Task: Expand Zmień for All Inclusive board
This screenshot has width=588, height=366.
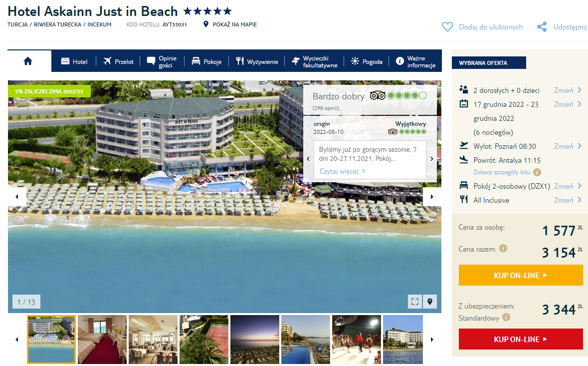Action: pos(568,200)
